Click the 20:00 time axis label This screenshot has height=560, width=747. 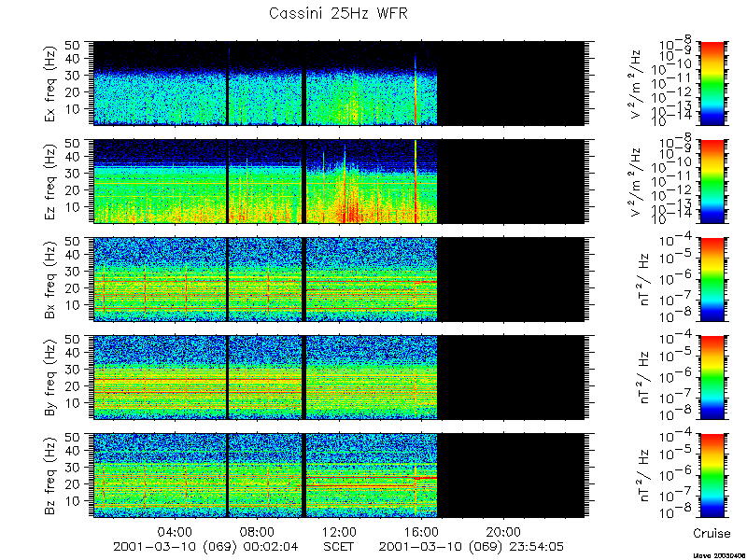[x=503, y=532]
